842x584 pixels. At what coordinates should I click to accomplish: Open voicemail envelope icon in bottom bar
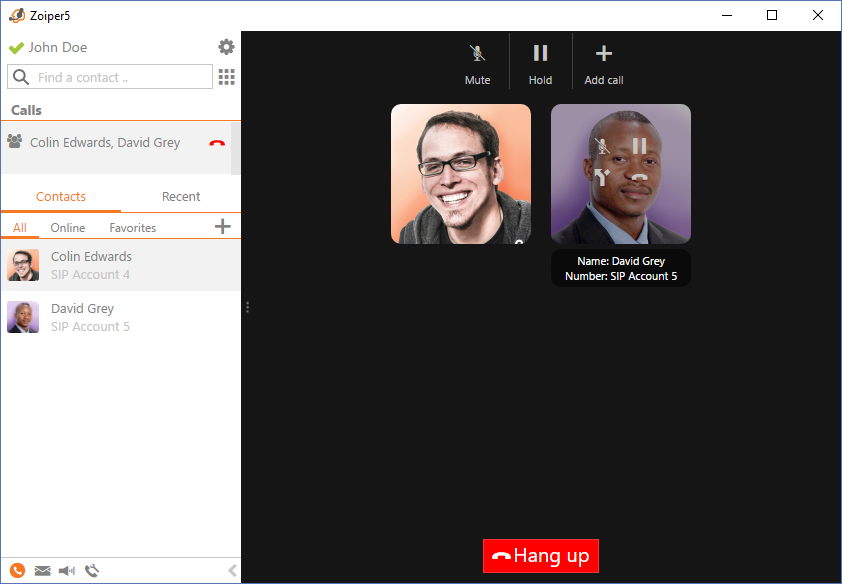pyautogui.click(x=42, y=571)
